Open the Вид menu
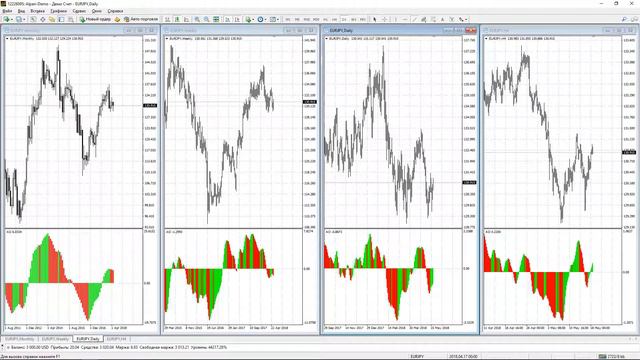The width and height of the screenshot is (640, 360). pyautogui.click(x=21, y=11)
